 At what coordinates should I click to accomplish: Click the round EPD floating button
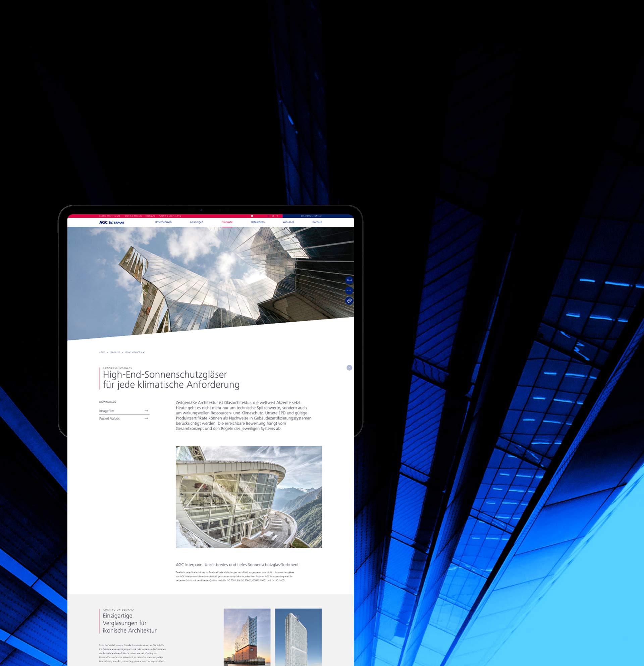349,290
